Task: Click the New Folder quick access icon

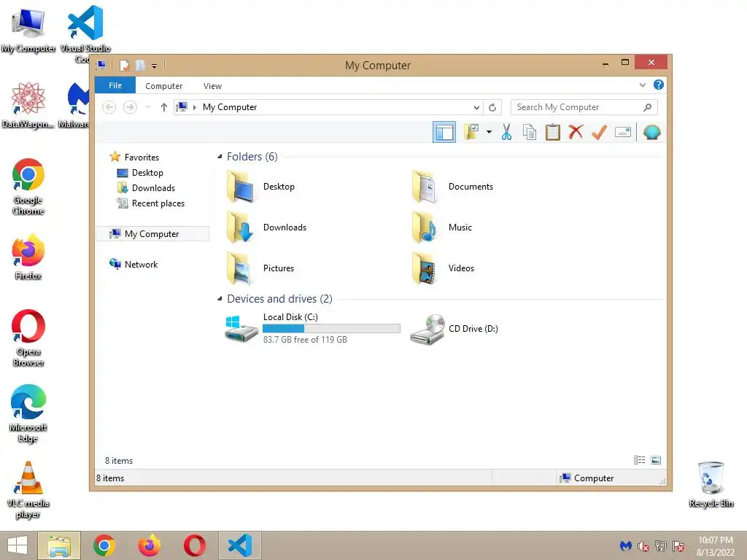Action: (140, 65)
